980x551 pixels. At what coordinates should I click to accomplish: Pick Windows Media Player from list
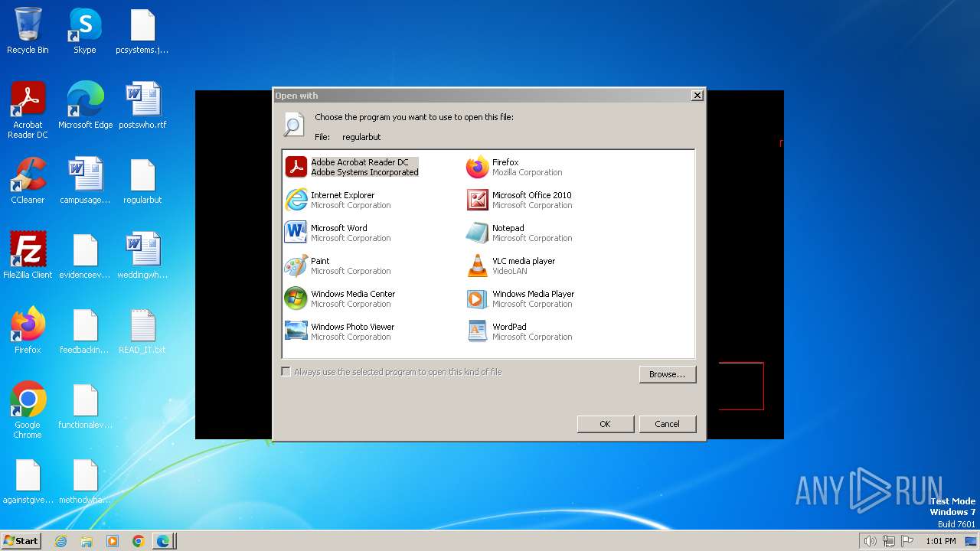[521, 298]
